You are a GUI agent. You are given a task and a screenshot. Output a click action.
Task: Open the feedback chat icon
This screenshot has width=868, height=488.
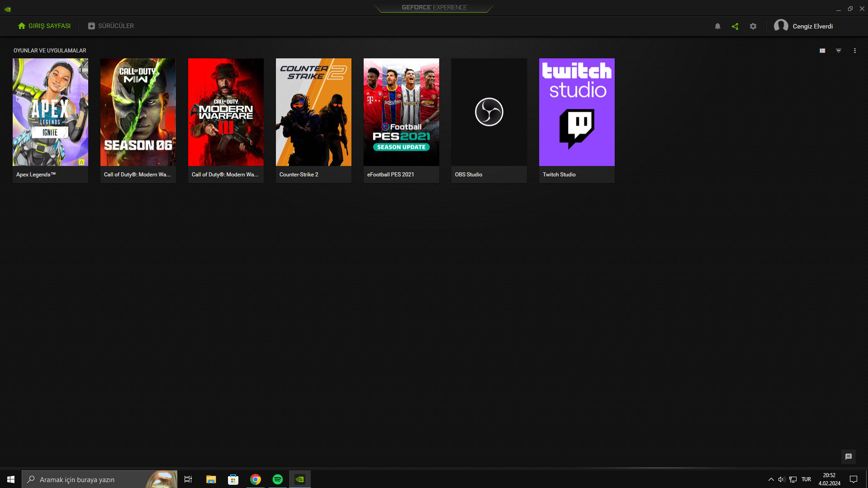point(849,457)
